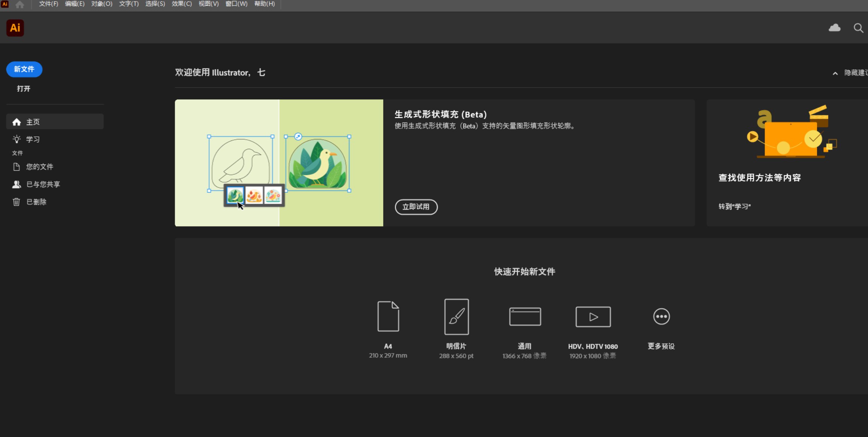868x437 pixels.
Task: Click the search magnifier icon
Action: click(858, 28)
